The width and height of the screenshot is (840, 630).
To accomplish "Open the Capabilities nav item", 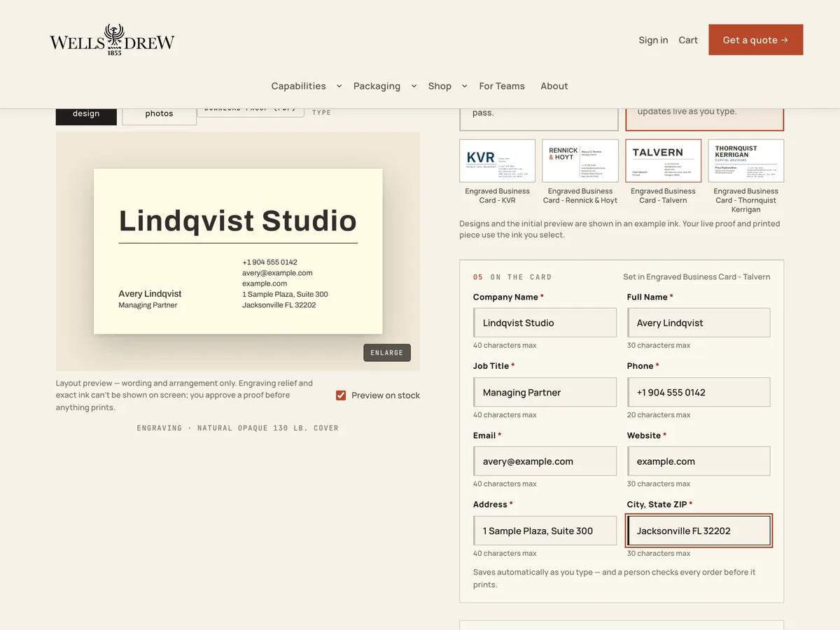I will pyautogui.click(x=299, y=86).
